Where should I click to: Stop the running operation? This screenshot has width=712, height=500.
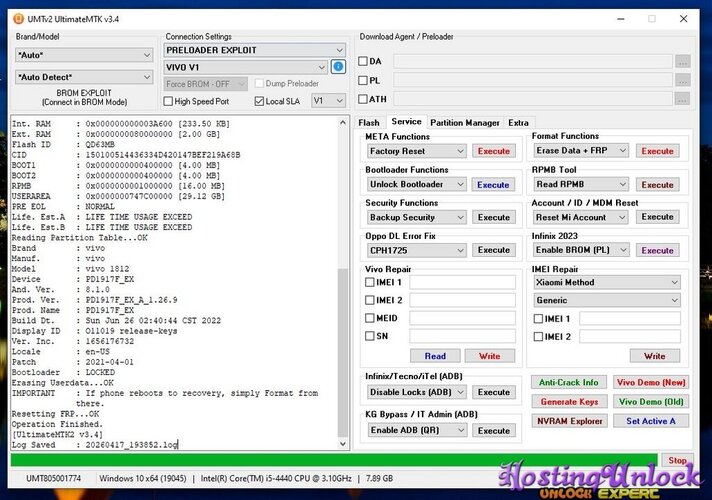(x=677, y=460)
